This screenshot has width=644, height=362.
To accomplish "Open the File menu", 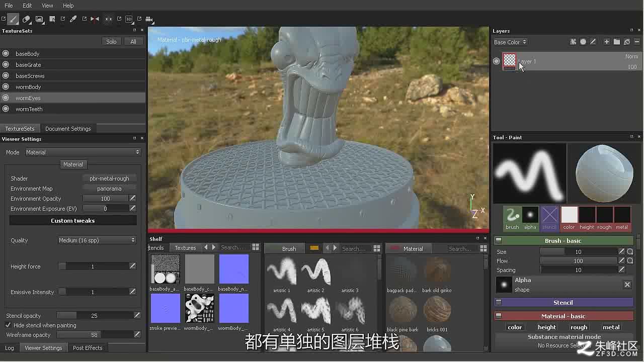I will pyautogui.click(x=9, y=6).
